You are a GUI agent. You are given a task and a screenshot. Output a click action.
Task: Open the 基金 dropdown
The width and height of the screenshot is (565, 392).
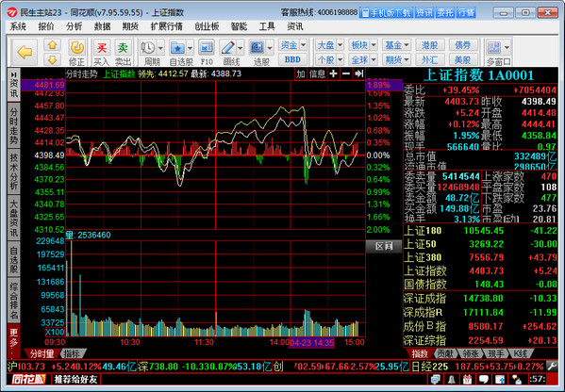[396, 45]
